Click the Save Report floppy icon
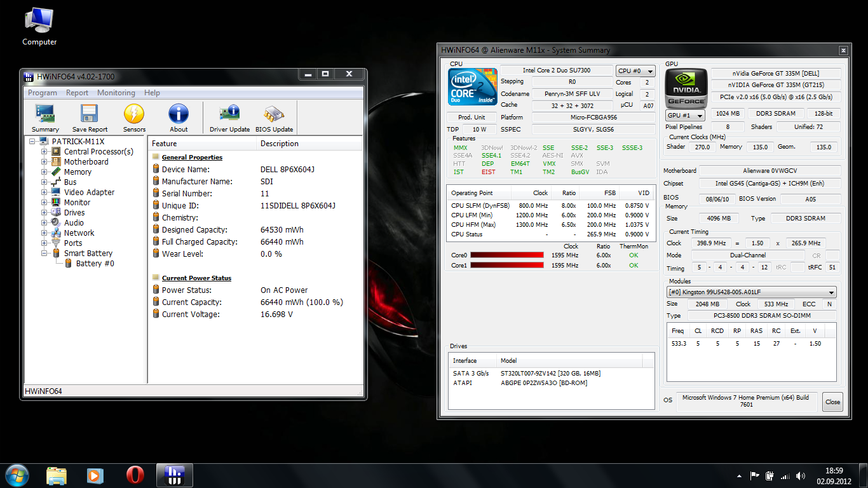Image resolution: width=868 pixels, height=488 pixels. (90, 118)
